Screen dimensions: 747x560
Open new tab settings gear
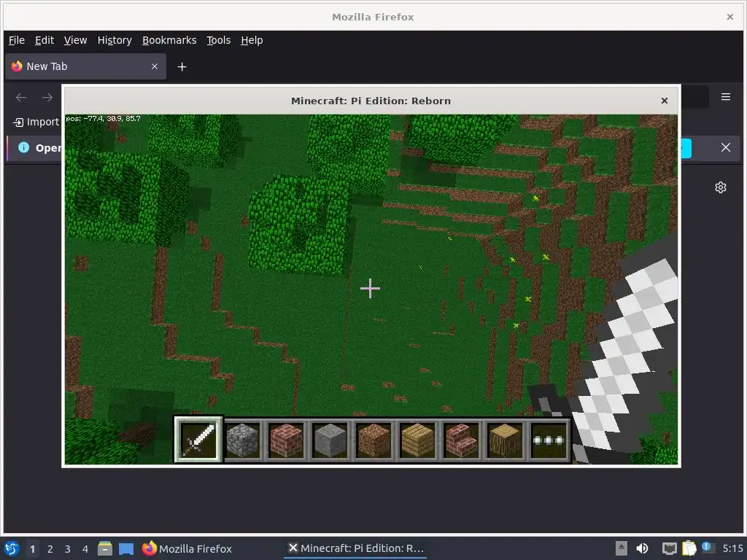click(720, 187)
